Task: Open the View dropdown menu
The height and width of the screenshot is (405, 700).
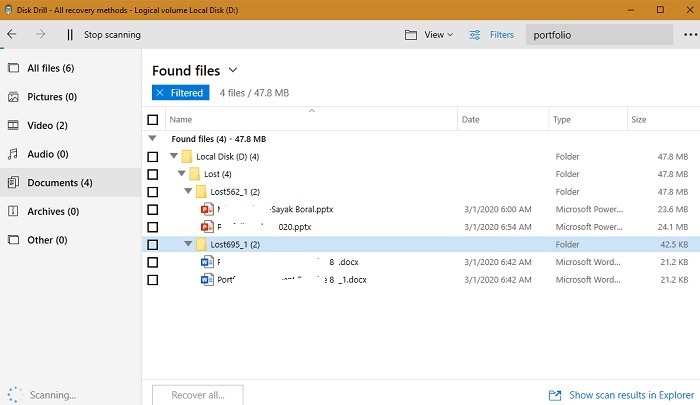Action: pyautogui.click(x=438, y=35)
